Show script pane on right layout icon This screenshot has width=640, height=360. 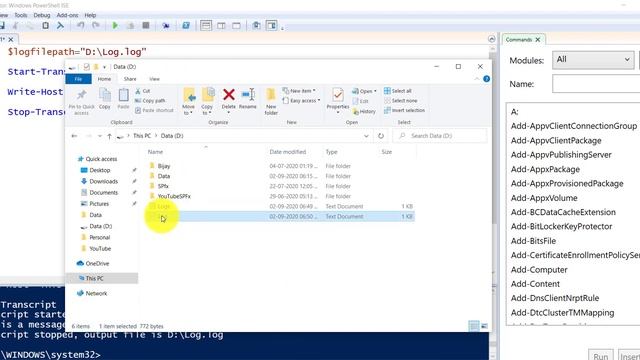(221, 26)
